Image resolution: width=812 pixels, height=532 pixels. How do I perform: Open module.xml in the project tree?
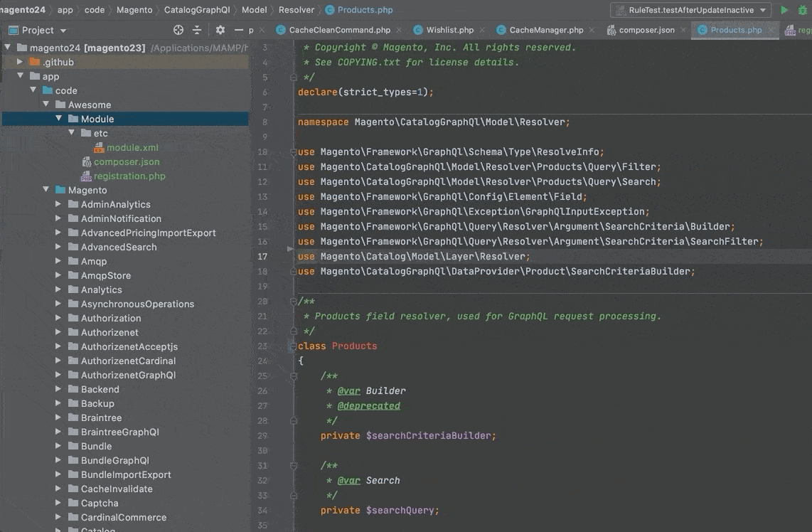pyautogui.click(x=132, y=148)
